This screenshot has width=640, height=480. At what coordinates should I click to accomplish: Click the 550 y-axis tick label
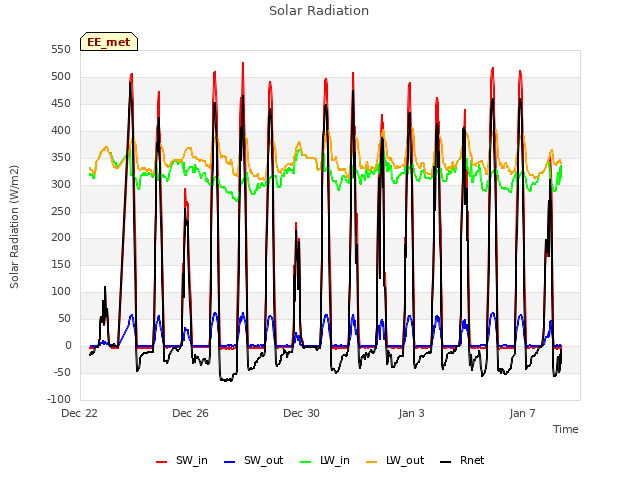pos(61,50)
